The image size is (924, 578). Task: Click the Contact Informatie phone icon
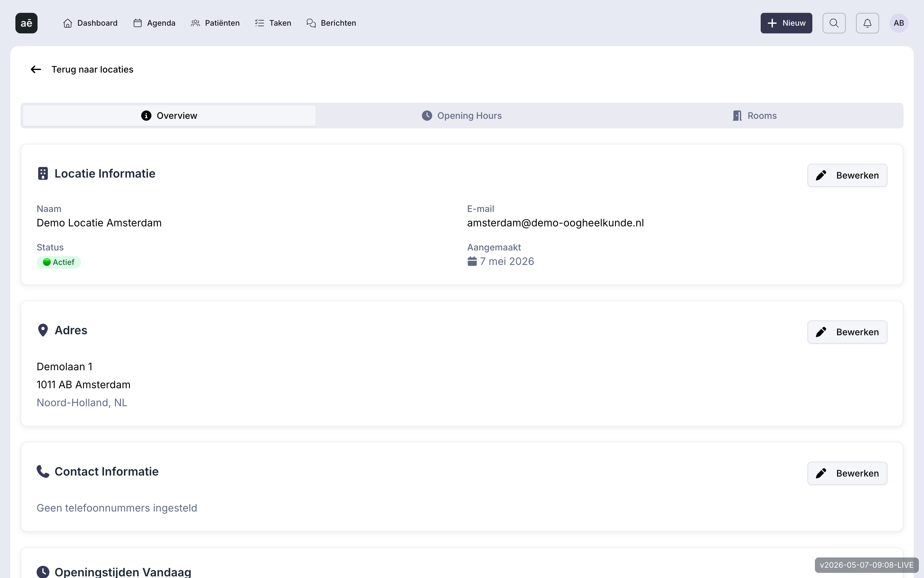click(x=43, y=471)
